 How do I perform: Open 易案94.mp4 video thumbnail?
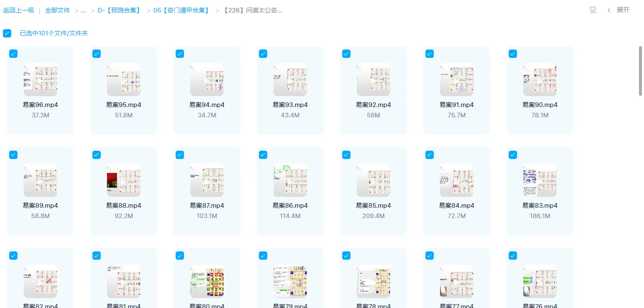pos(207,80)
